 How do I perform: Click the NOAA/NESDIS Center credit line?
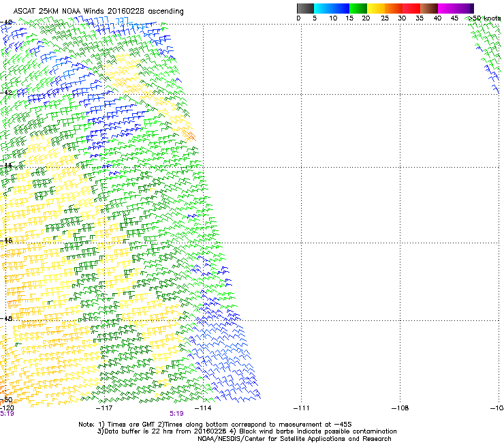[294, 439]
